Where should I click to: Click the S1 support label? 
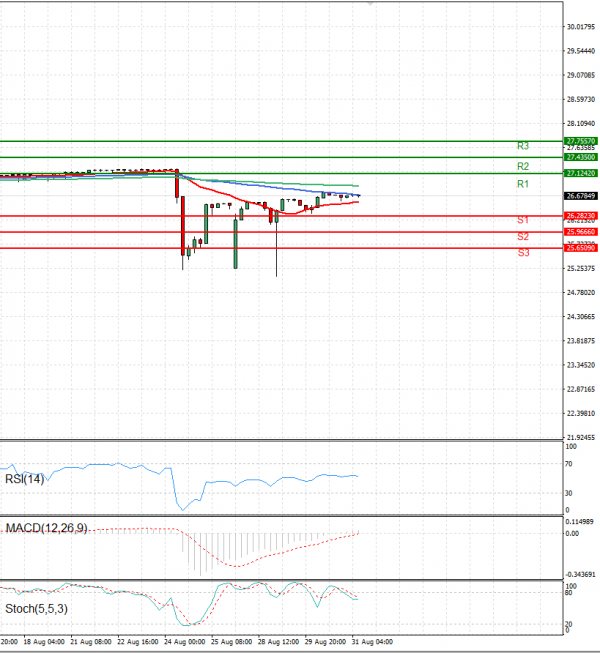(x=523, y=220)
